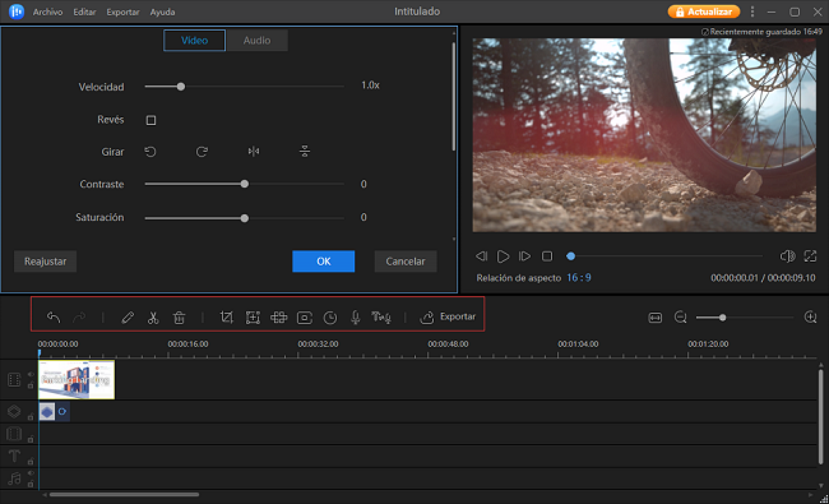Select the Undo icon in the toolbar
Screen dimensions: 829x504
(53, 318)
